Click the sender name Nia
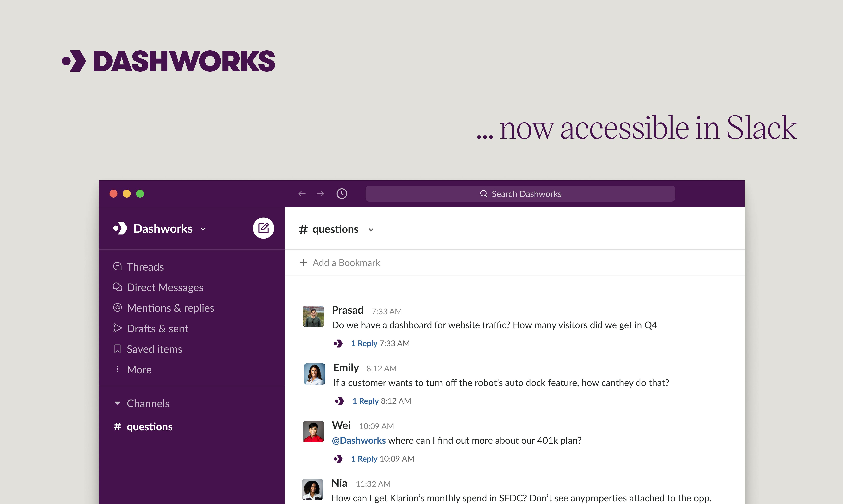The width and height of the screenshot is (843, 504). (339, 483)
